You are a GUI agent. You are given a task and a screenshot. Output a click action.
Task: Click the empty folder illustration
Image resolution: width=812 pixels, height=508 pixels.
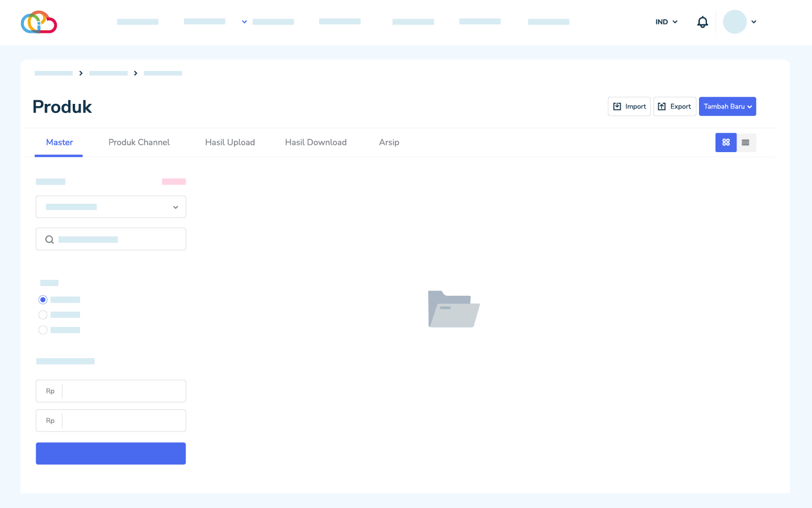point(454,309)
